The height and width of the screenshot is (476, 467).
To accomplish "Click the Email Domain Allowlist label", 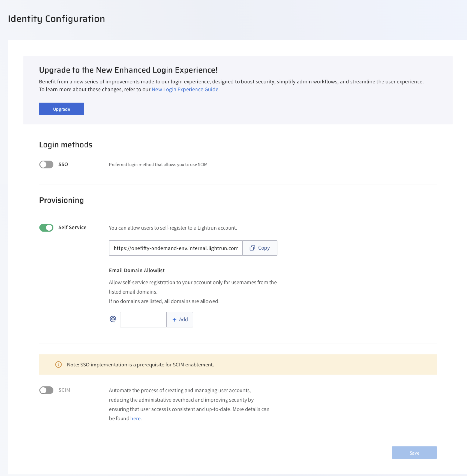I will pos(137,270).
